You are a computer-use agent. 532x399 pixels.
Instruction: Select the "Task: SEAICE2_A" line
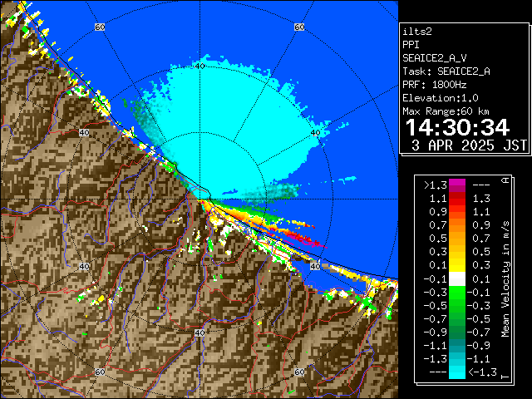pos(446,71)
